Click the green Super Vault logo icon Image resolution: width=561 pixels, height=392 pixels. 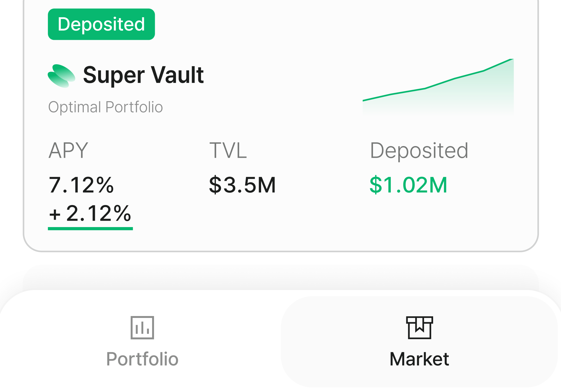tap(61, 76)
